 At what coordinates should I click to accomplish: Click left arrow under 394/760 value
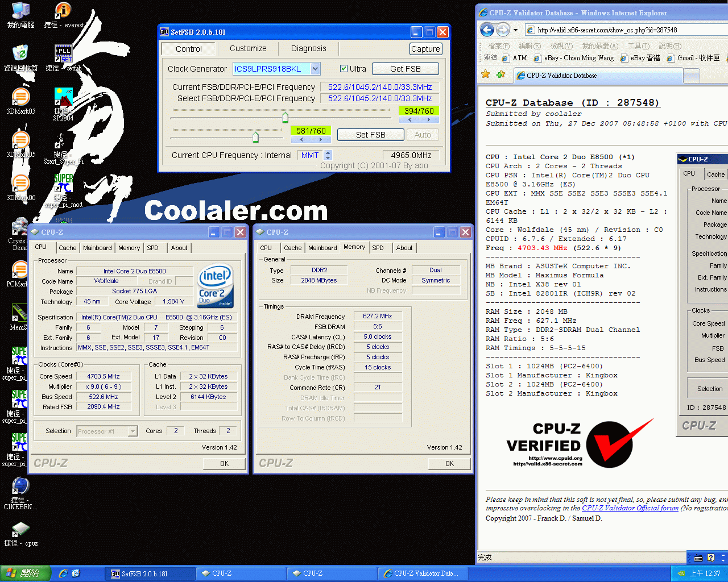point(409,120)
